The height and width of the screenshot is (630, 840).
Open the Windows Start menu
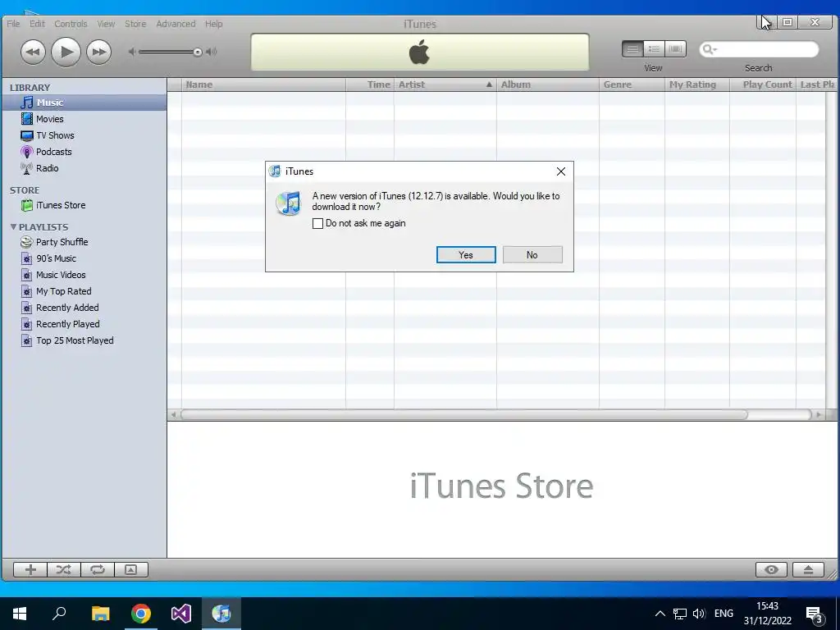(20, 614)
